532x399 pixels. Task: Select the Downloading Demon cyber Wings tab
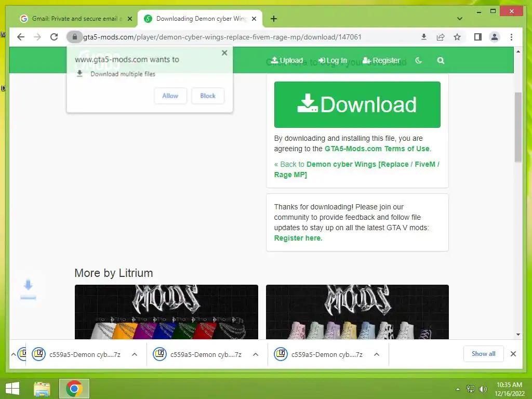(x=200, y=19)
